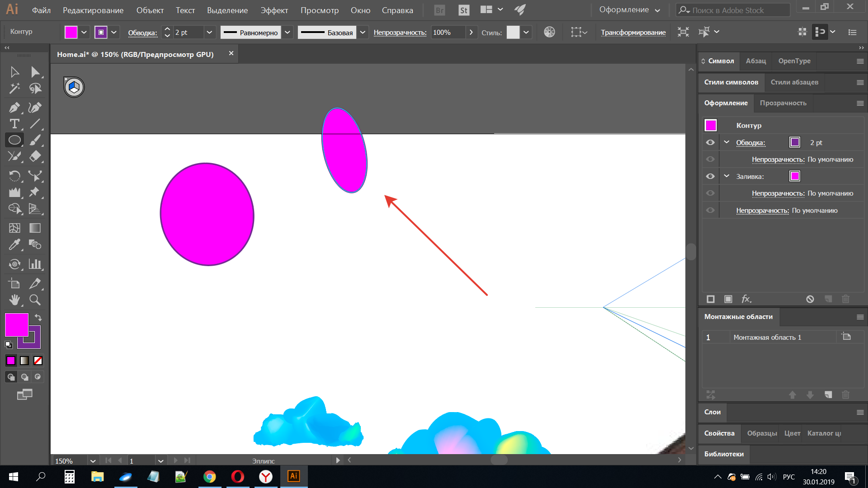Viewport: 868px width, 488px height.
Task: Open the Библиотеки panel
Action: coord(724,454)
